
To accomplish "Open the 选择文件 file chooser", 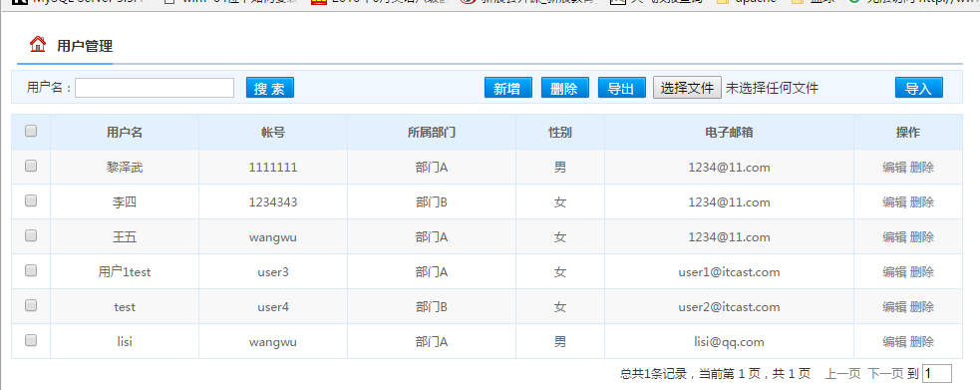I will tap(688, 88).
